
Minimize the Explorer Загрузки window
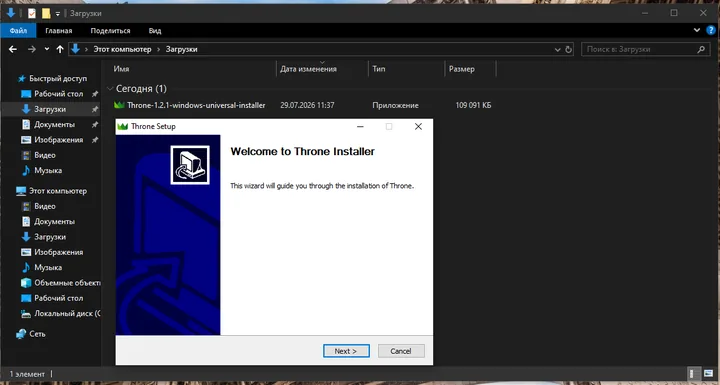(x=645, y=13)
